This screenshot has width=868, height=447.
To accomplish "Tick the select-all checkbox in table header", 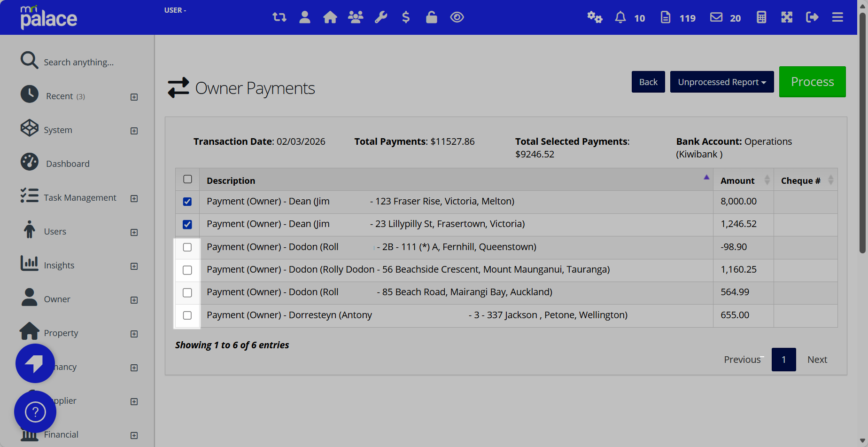I will pos(188,179).
